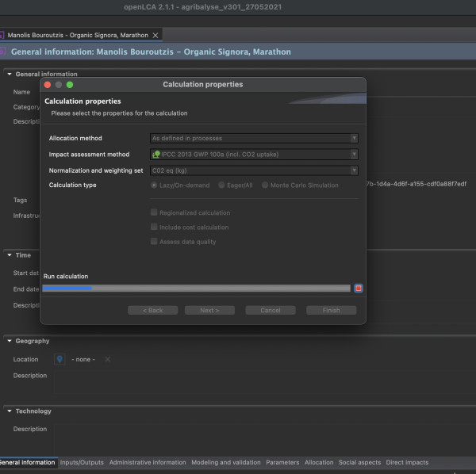Click the < Back button
The height and width of the screenshot is (474, 476).
[x=152, y=310]
